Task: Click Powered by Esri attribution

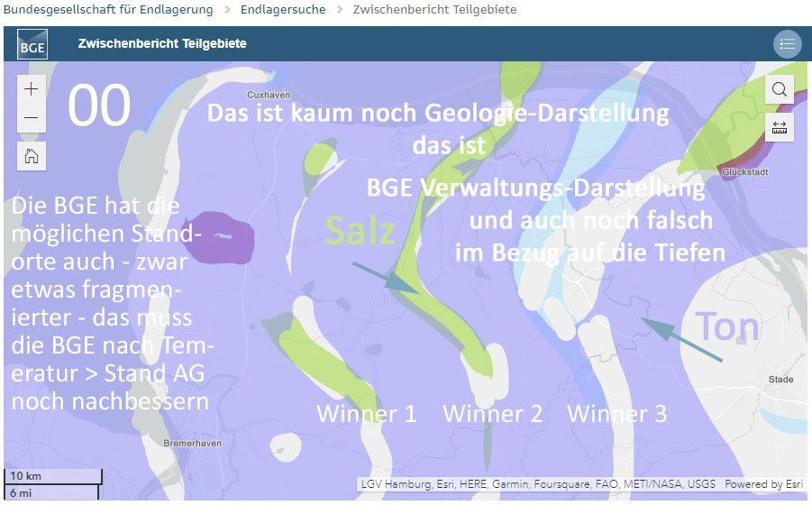Action: (x=763, y=483)
